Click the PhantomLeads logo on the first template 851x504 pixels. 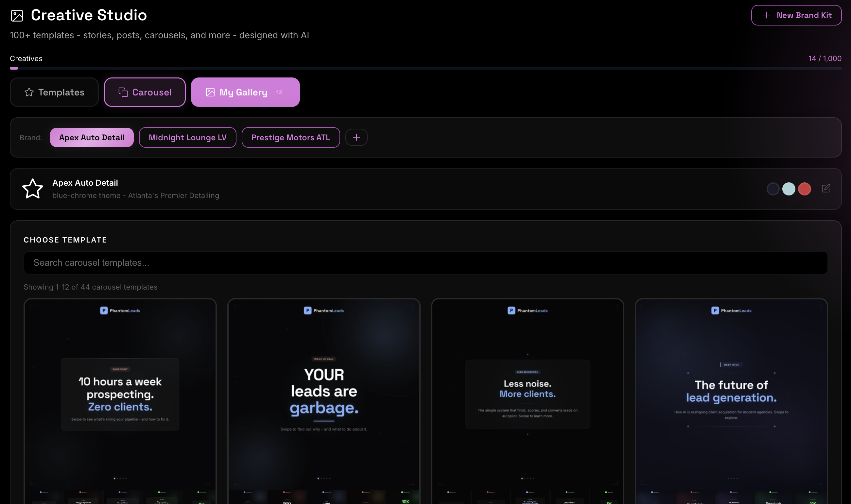tap(120, 310)
